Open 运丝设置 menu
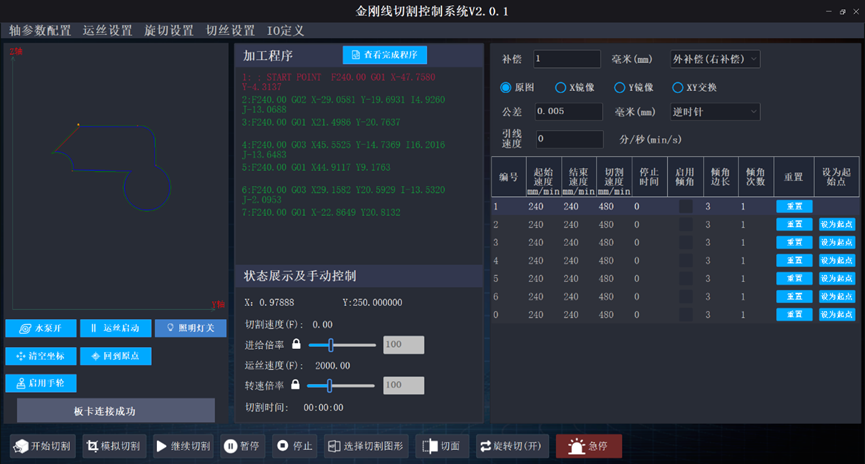 108,30
